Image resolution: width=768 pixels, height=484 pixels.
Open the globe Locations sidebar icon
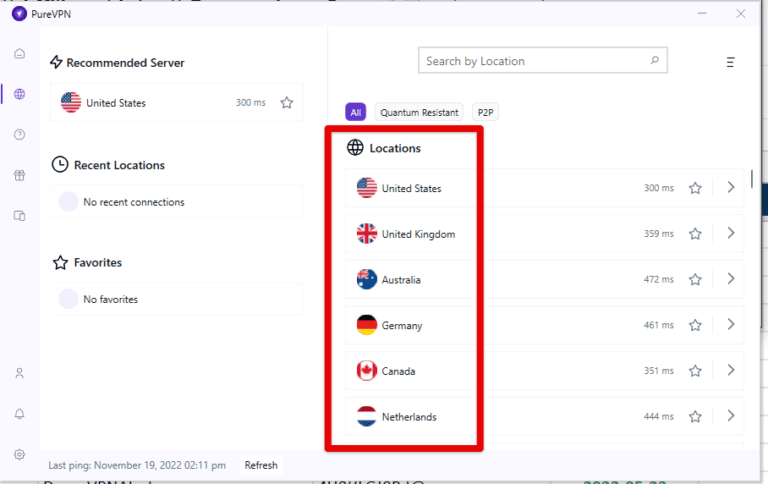click(20, 94)
